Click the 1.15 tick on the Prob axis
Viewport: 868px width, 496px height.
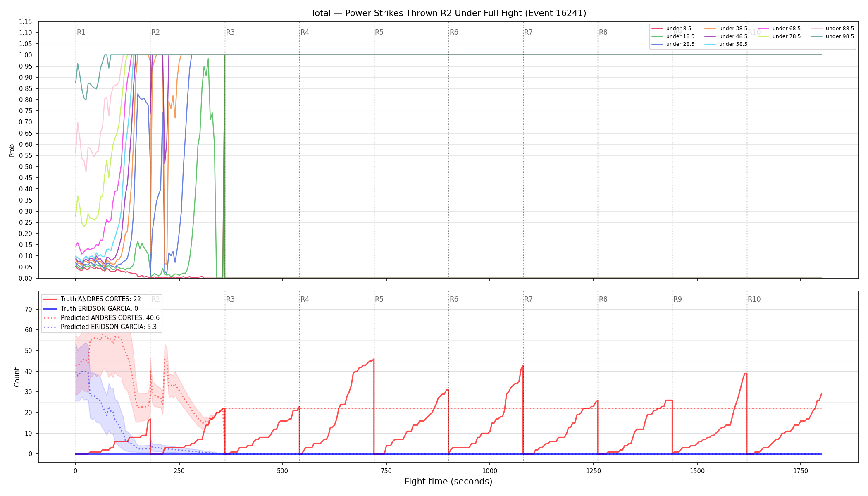coord(26,21)
